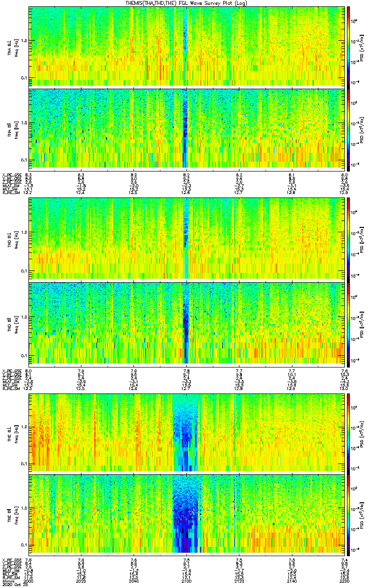
Task: Select the THD B-perpendicular spectrogram panel
Action: (x=186, y=239)
